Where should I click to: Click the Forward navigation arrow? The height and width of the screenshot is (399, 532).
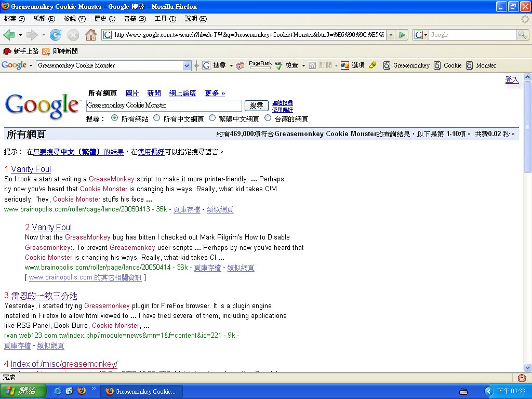32,35
